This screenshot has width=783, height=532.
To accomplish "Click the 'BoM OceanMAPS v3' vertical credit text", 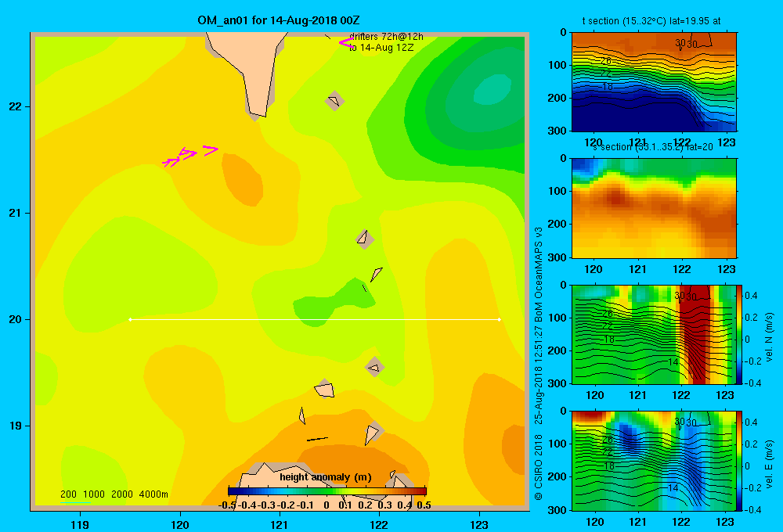I will coord(539,274).
